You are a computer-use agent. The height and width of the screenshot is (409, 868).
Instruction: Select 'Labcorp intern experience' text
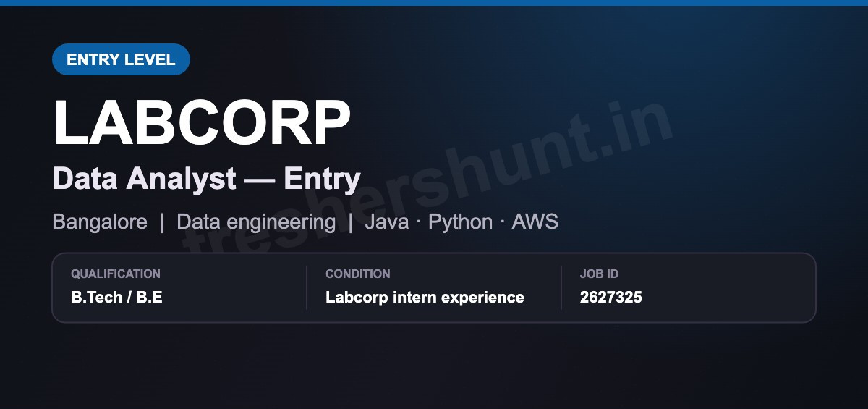coord(425,297)
